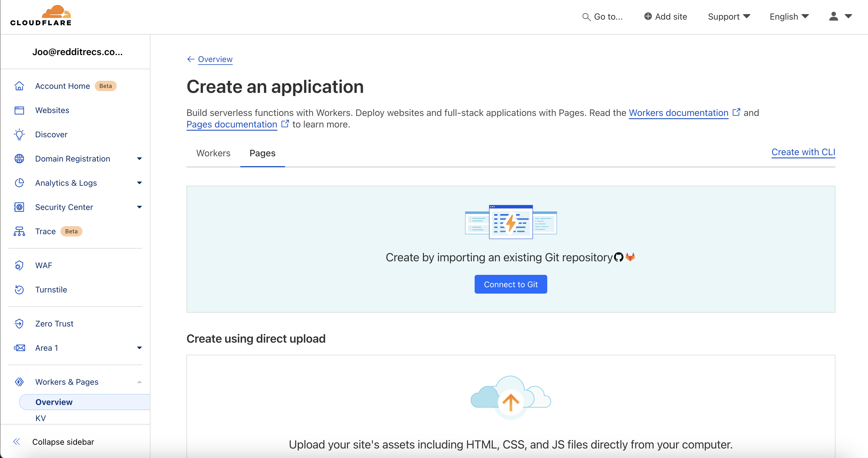Viewport: 868px width, 458px height.
Task: Open the Workers documentation link
Action: coord(678,113)
